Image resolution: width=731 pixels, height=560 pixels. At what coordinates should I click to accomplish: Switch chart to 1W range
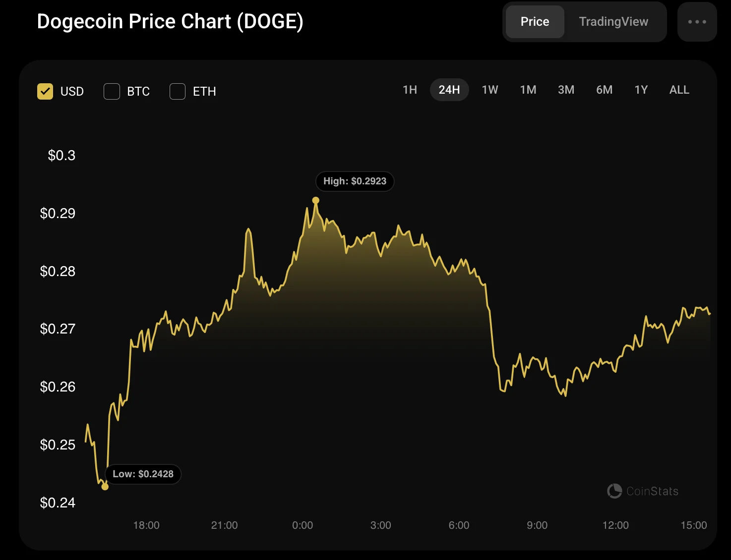pos(490,90)
